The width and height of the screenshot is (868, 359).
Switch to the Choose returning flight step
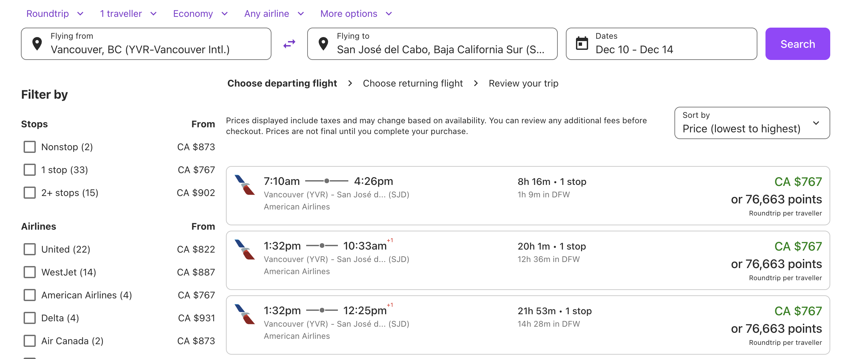tap(413, 83)
